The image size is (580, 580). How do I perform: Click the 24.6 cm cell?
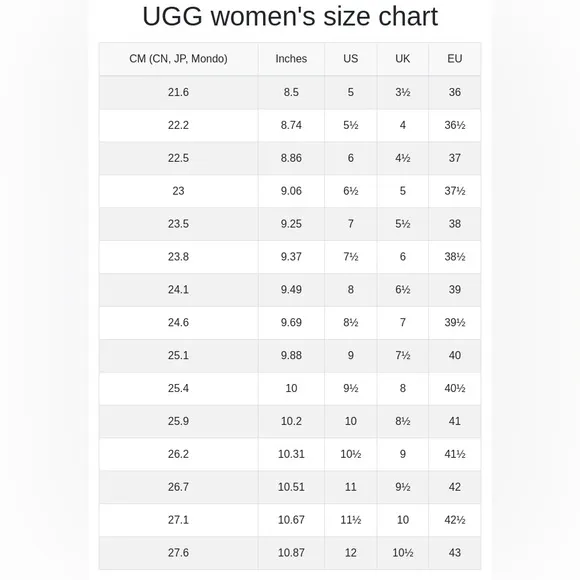click(x=178, y=323)
